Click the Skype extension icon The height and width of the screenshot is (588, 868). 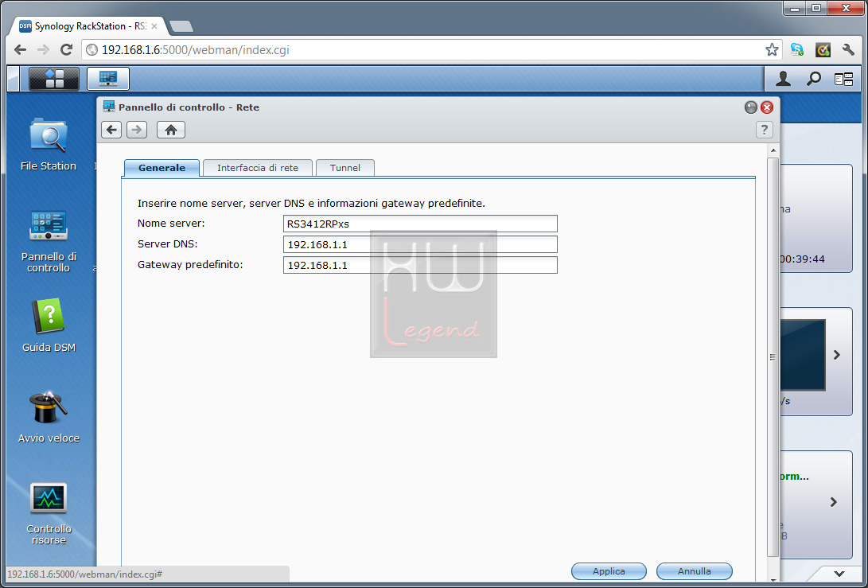[797, 50]
